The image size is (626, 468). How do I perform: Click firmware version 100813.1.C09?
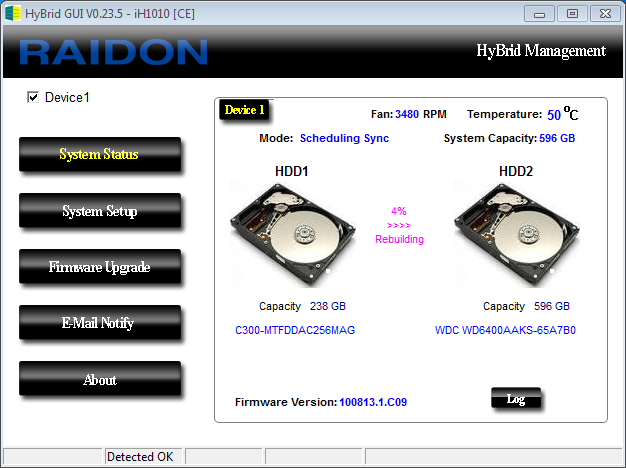(x=373, y=402)
